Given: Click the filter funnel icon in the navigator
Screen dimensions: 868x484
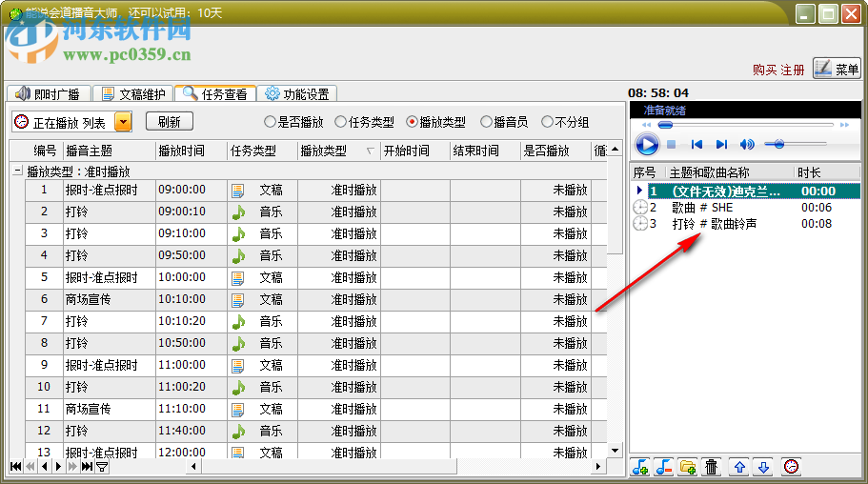Looking at the screenshot, I should coord(102,467).
